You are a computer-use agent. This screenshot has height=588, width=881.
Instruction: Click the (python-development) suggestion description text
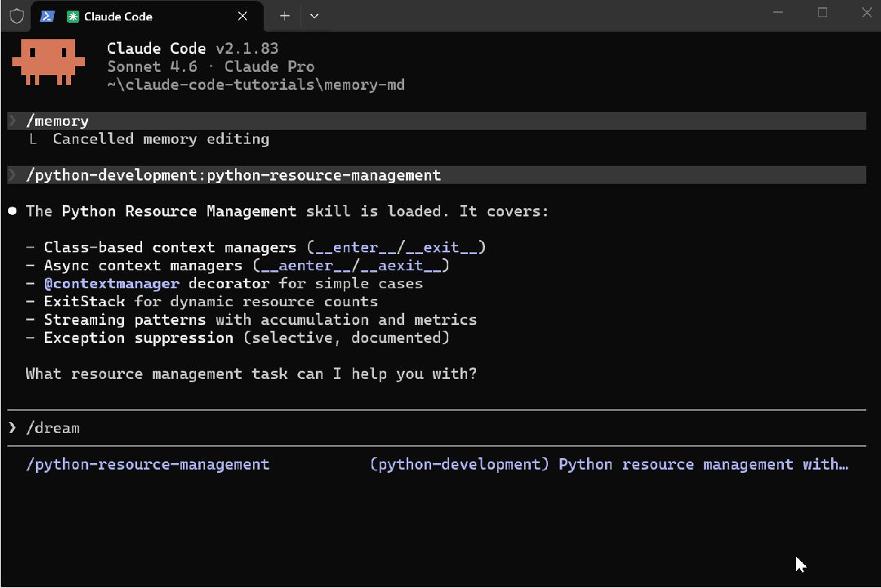[460, 464]
